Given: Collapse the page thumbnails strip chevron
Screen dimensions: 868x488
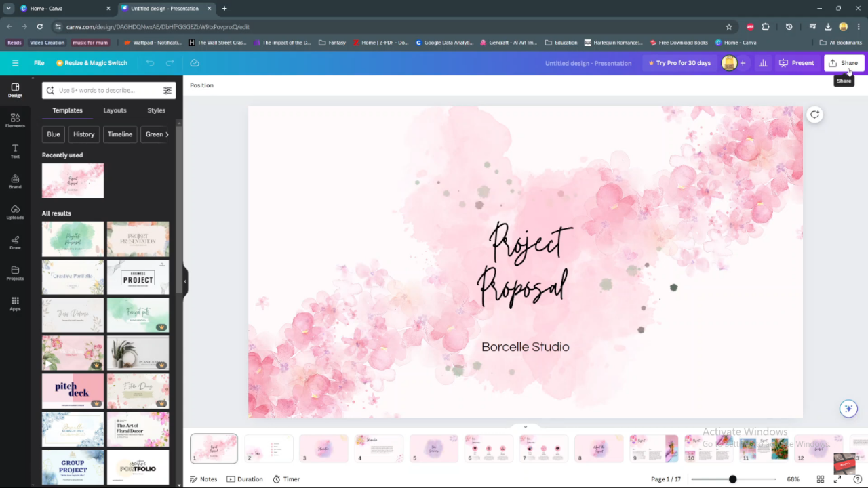Looking at the screenshot, I should point(525,427).
